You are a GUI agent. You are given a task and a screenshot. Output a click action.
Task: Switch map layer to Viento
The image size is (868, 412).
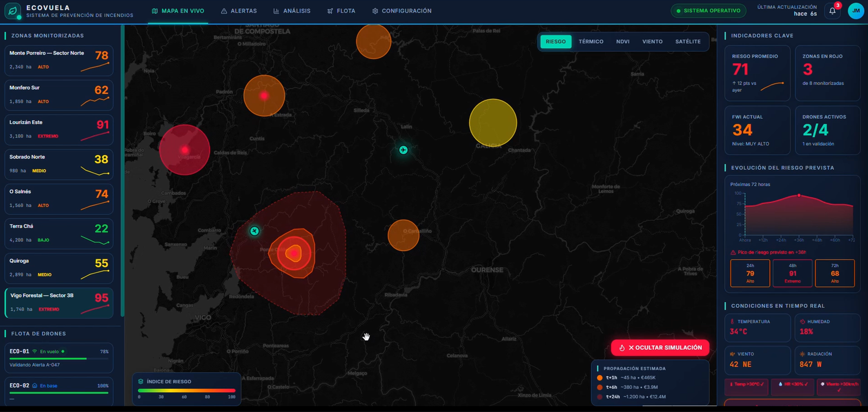pyautogui.click(x=652, y=42)
